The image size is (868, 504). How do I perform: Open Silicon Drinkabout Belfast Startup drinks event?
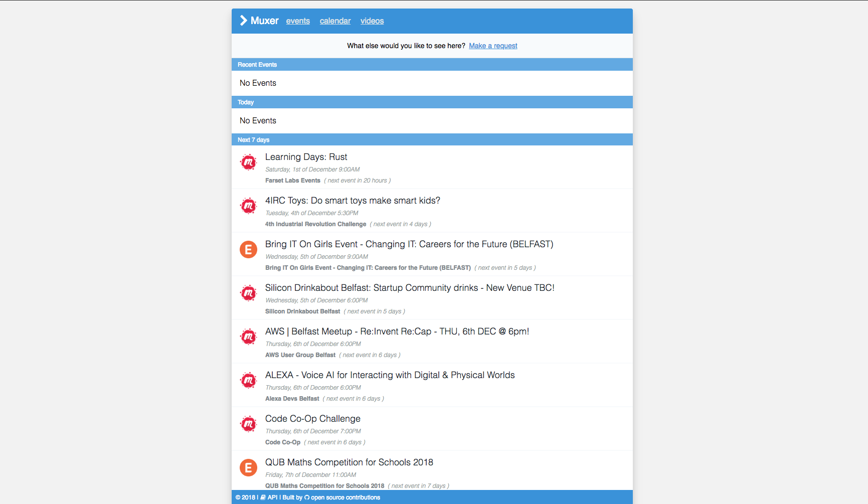(x=410, y=288)
